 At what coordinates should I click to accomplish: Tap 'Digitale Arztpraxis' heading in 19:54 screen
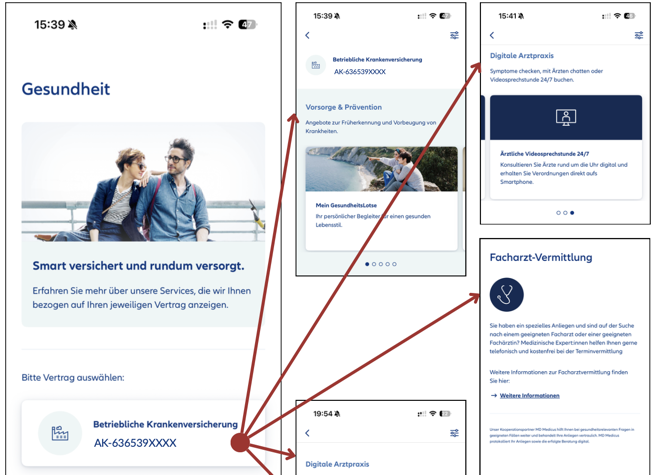point(338,464)
